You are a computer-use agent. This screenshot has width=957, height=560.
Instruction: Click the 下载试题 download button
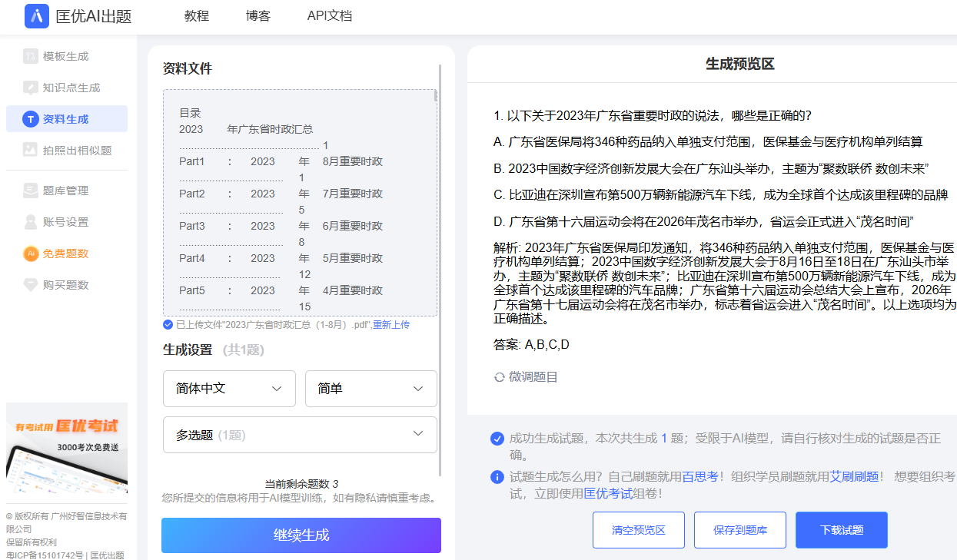[841, 529]
